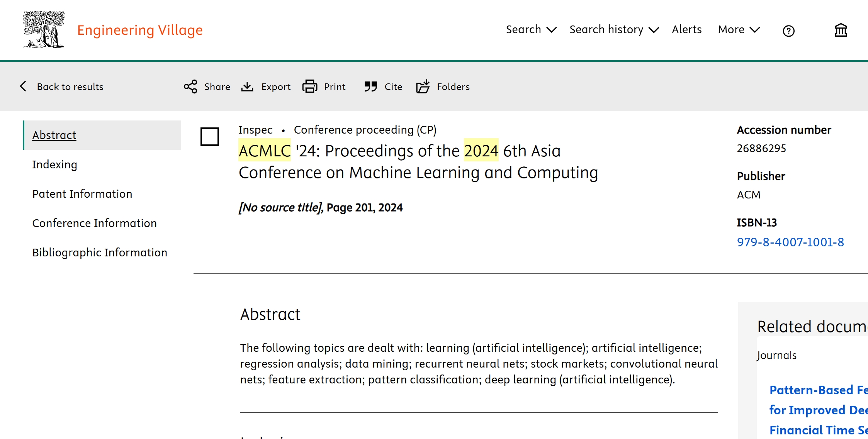Click the Export download icon
This screenshot has height=439, width=868.
coord(247,86)
